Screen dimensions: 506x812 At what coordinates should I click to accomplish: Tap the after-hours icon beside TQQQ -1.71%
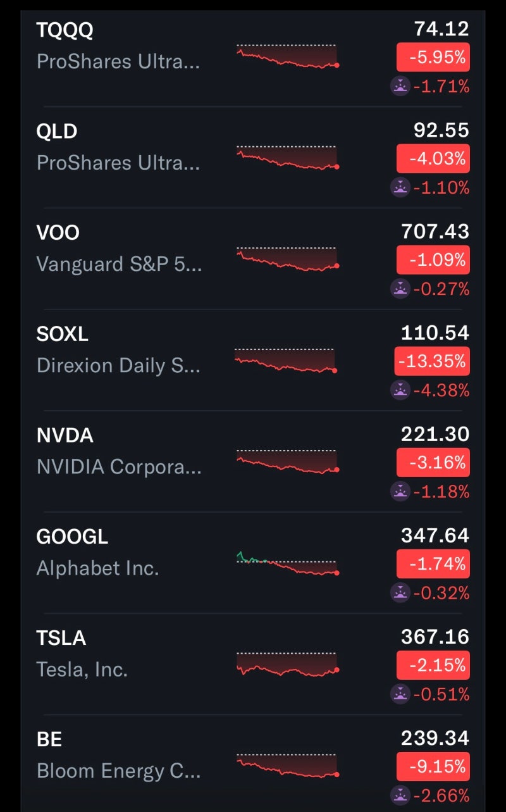tap(400, 86)
